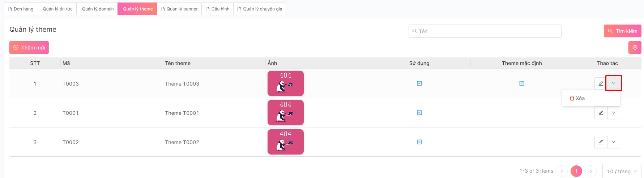
Task: Expand the action dropdown for T0001
Action: 614,113
